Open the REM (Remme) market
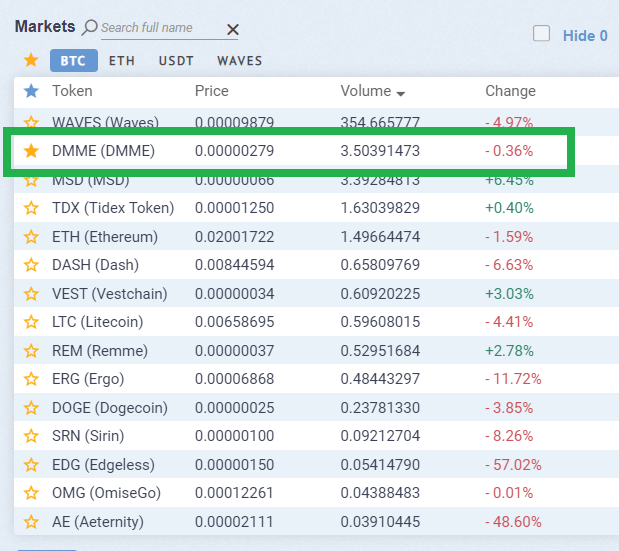The height and width of the screenshot is (551, 619). [100, 351]
